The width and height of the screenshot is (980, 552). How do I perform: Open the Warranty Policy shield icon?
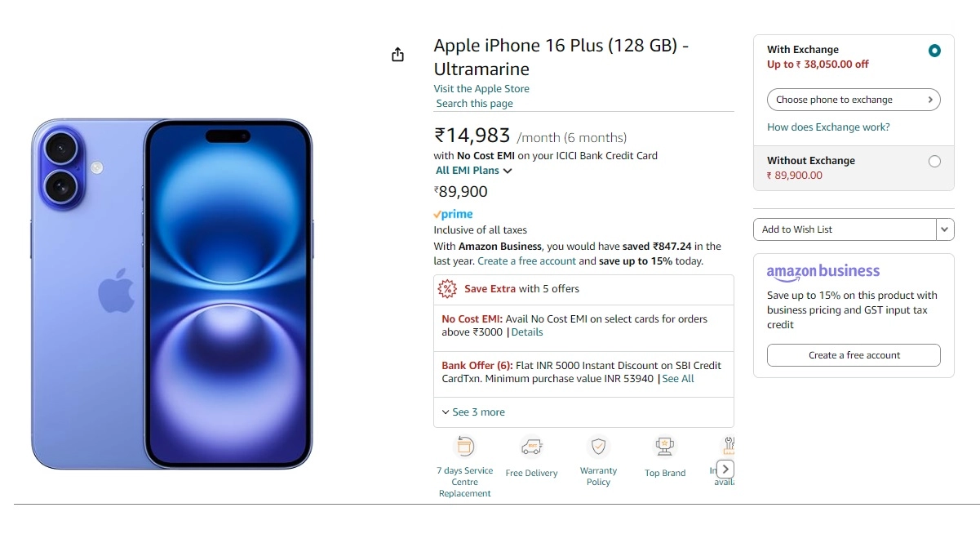(598, 447)
